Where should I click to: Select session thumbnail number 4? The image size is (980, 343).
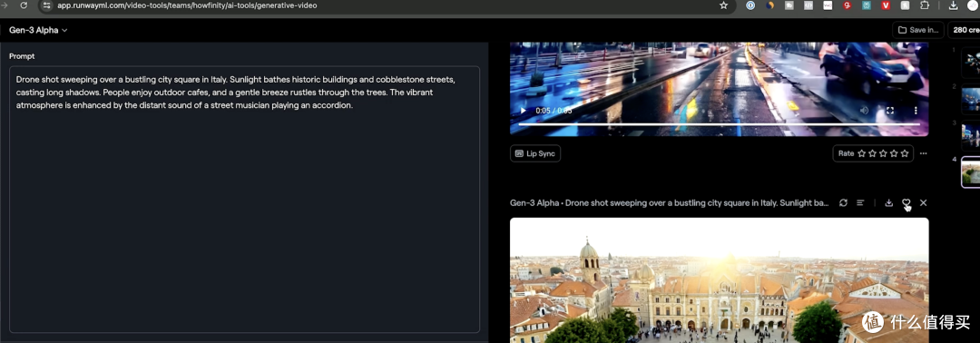point(971,171)
